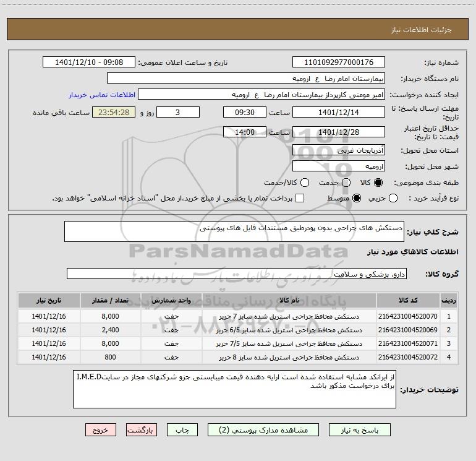Click quantity 8,000 in row 3

(x=110, y=343)
